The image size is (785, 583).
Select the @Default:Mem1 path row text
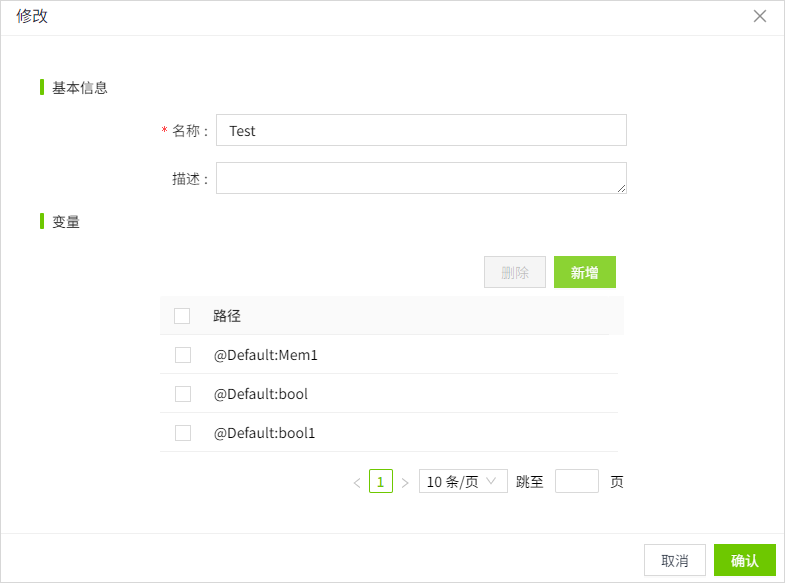point(266,355)
